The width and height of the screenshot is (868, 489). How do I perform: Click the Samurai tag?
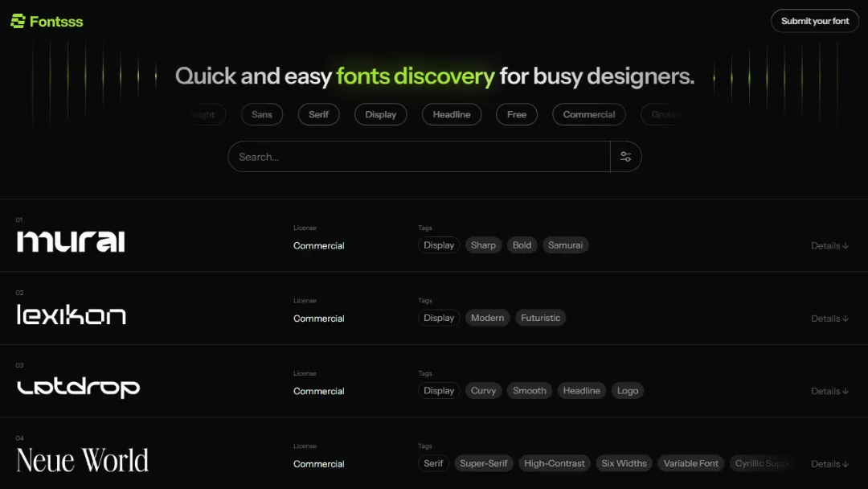coord(565,245)
